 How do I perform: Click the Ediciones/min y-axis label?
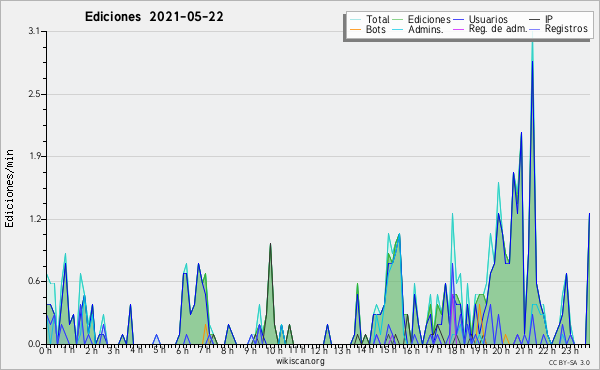9,188
